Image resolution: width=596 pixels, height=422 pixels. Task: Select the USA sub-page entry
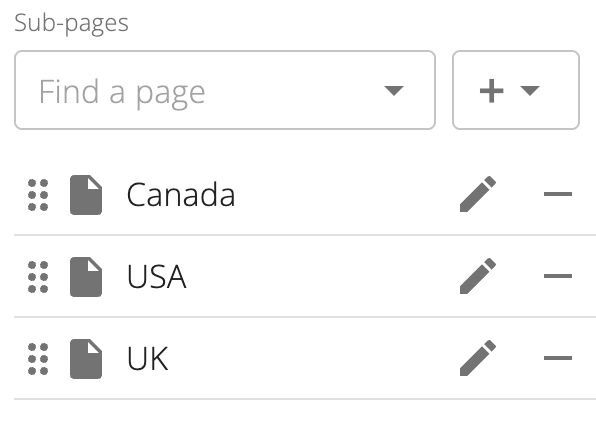(157, 277)
